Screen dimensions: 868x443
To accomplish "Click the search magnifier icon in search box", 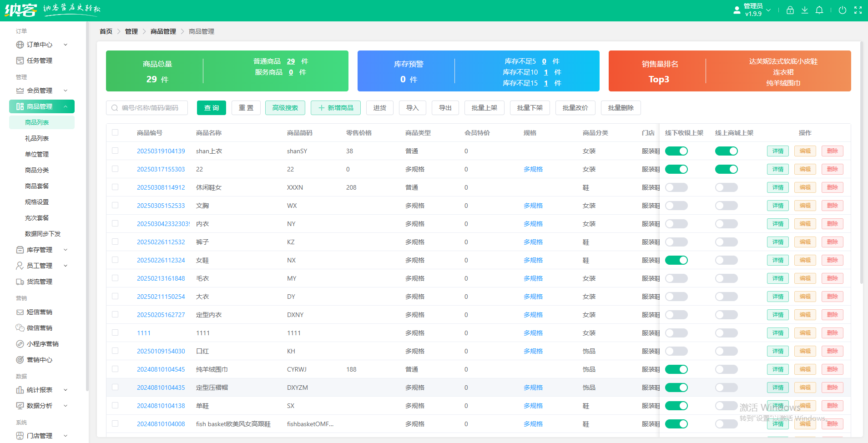I will 115,108.
